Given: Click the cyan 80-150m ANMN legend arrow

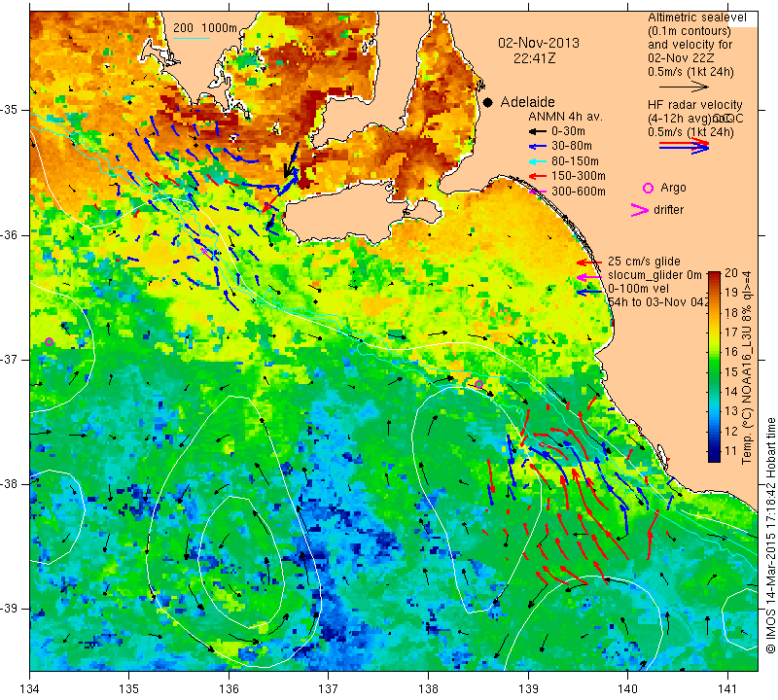Looking at the screenshot, I should click(x=537, y=161).
